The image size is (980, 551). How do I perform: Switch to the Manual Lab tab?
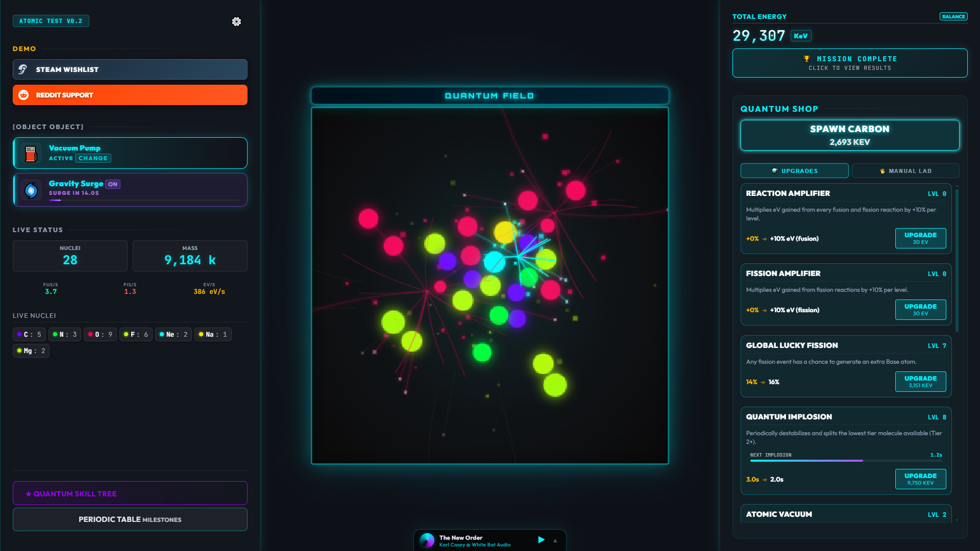click(905, 171)
